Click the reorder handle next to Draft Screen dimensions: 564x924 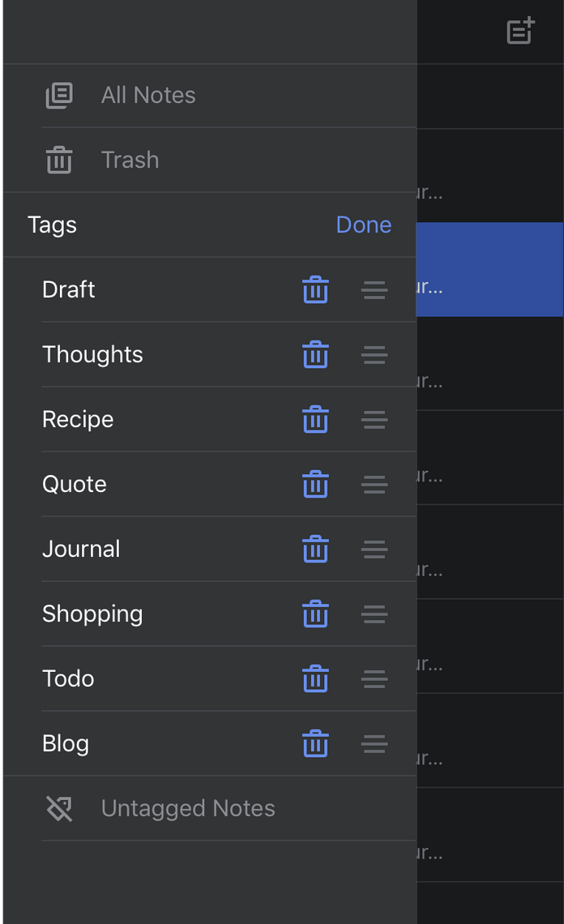pos(374,289)
